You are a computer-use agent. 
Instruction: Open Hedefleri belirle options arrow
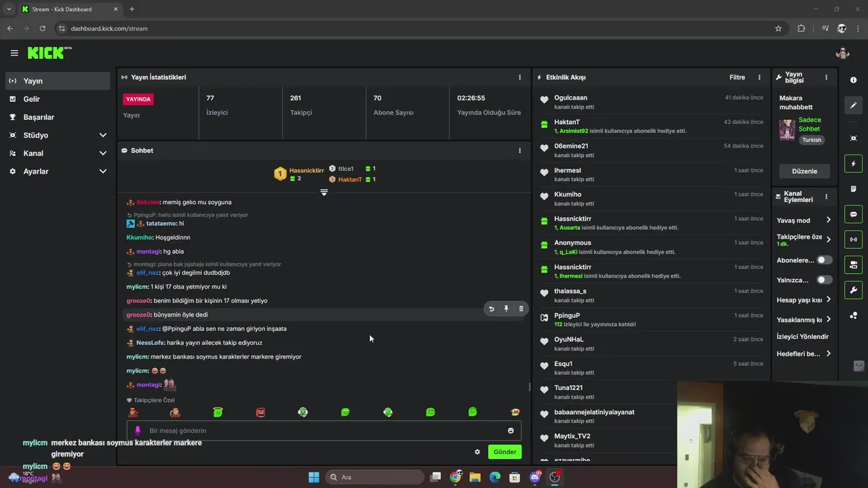829,354
